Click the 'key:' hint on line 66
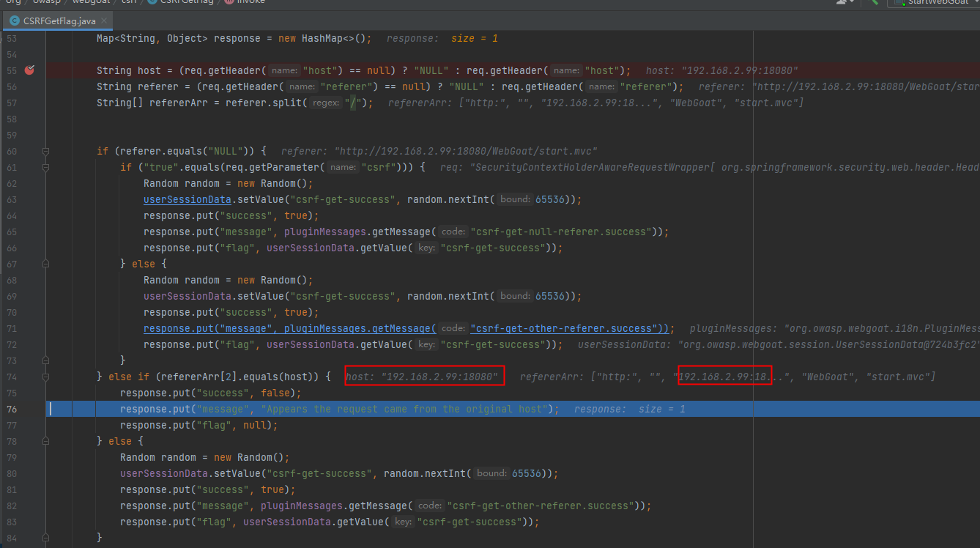 [426, 248]
